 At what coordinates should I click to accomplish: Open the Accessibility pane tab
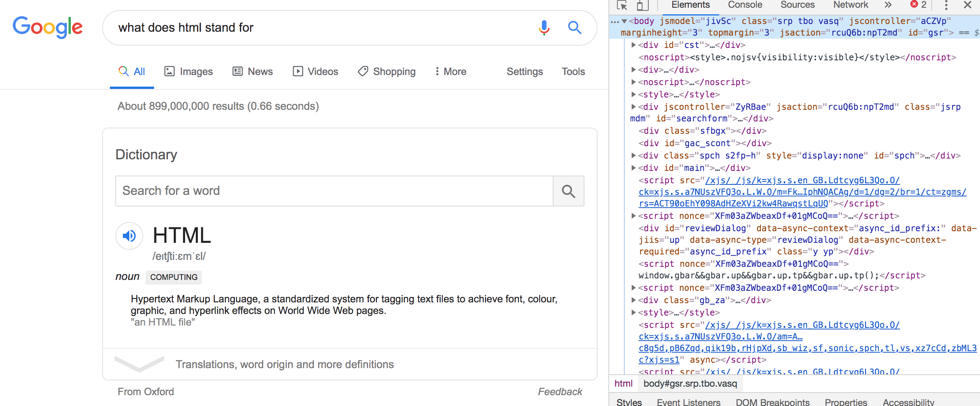click(908, 402)
